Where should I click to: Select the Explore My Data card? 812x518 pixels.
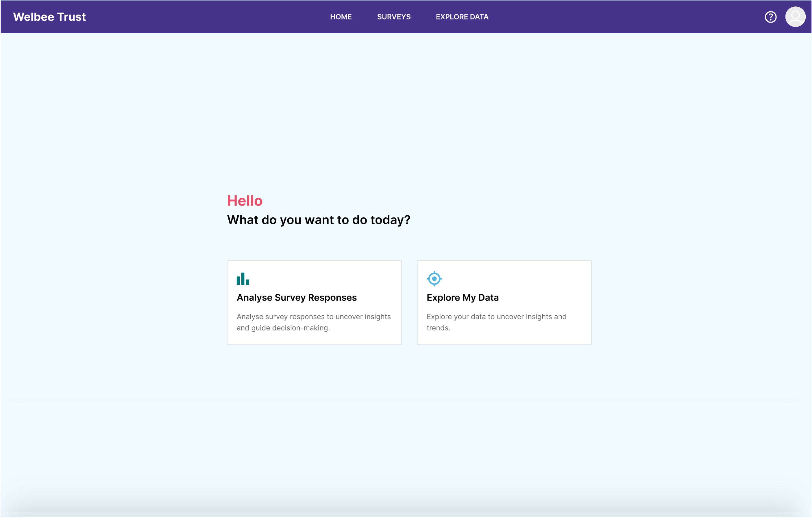point(504,302)
